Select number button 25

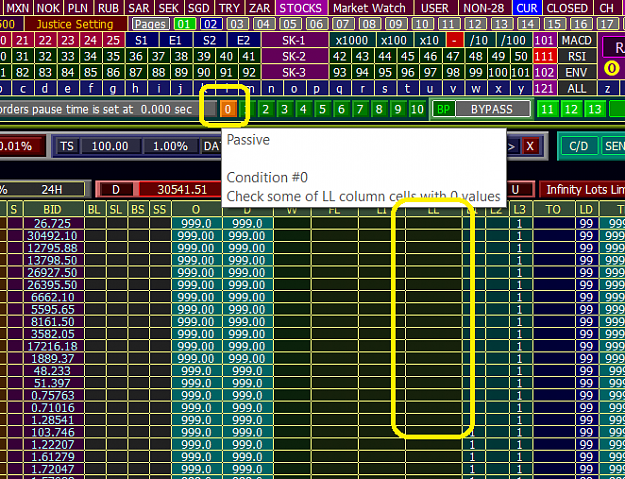pyautogui.click(x=114, y=40)
